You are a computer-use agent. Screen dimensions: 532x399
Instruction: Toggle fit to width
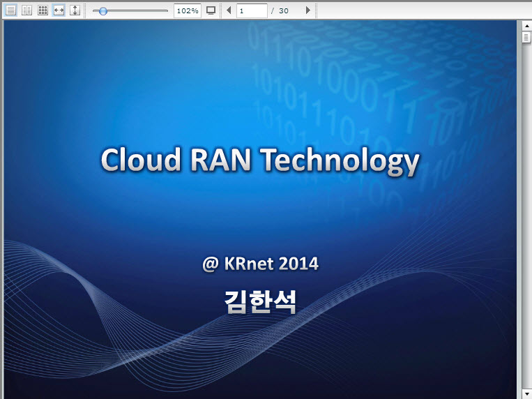59,10
